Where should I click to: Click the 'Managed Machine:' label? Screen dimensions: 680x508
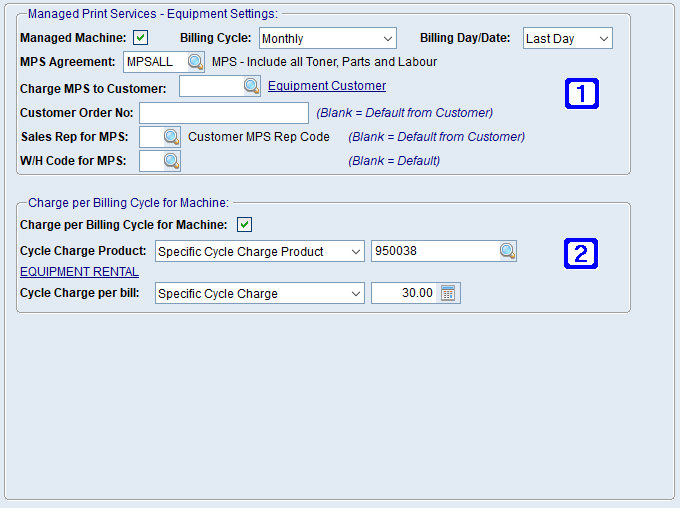tap(73, 38)
